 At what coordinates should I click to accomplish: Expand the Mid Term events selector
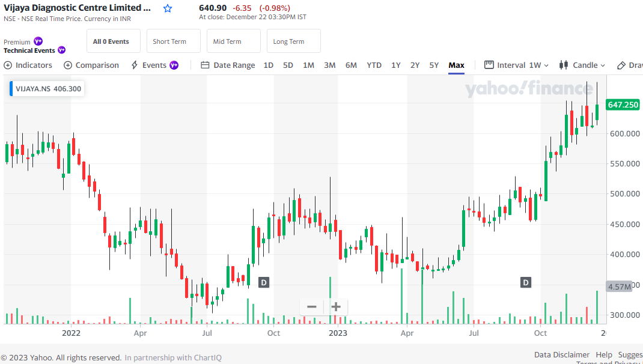click(233, 41)
